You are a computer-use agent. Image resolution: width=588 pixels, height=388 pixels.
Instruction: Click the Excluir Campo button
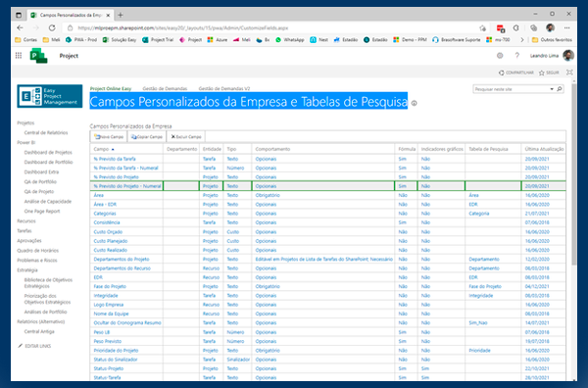186,137
